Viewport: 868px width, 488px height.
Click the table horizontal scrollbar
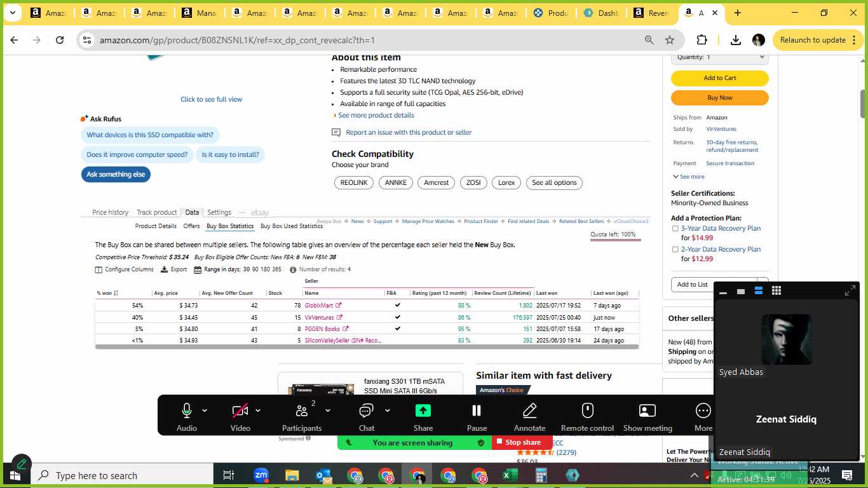367,347
